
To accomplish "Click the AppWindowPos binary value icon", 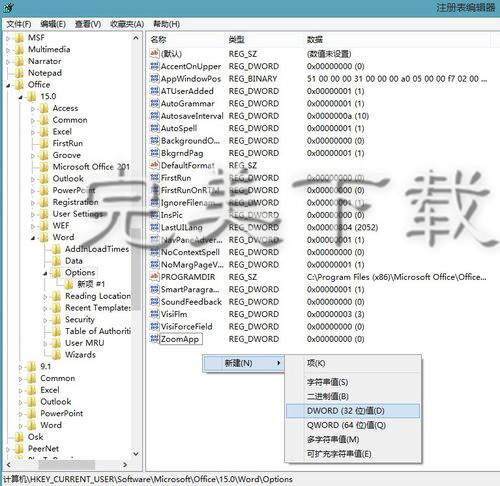I will point(154,78).
